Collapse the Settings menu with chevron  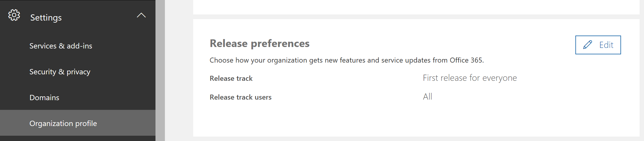coord(141,15)
